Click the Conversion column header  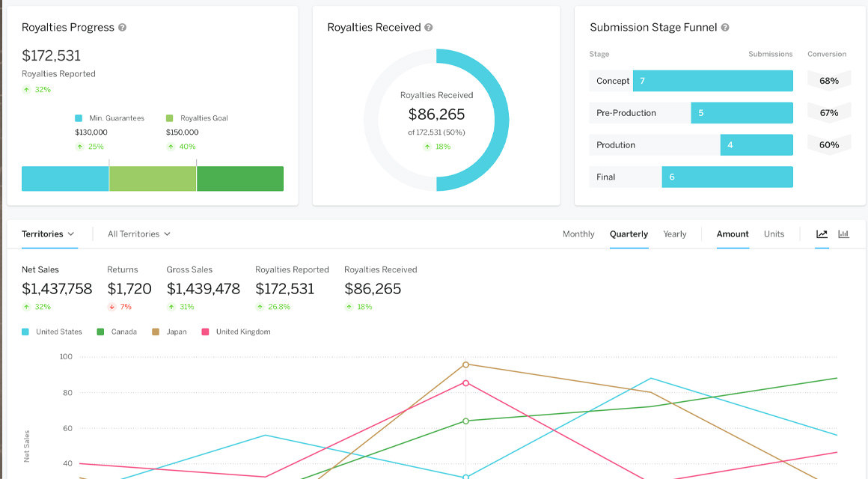click(827, 55)
